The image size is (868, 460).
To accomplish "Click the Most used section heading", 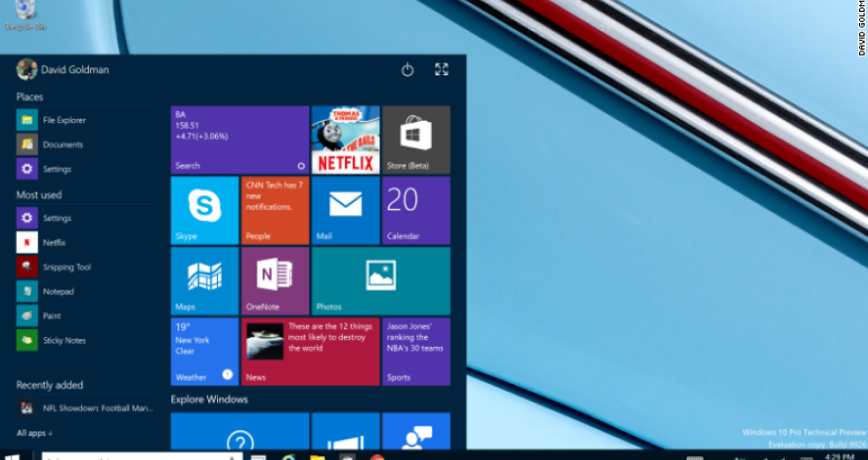I will tap(39, 195).
